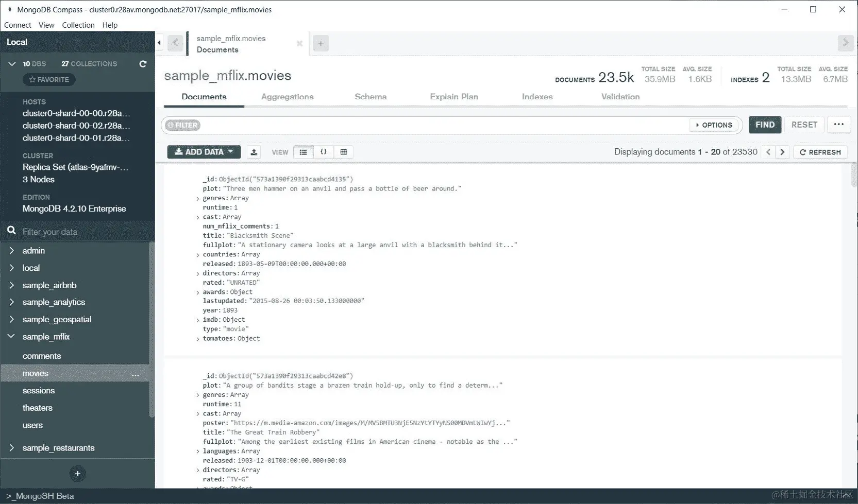Screen dimensions: 858x504
Task: Switch to JSON view of documents
Action: (324, 152)
